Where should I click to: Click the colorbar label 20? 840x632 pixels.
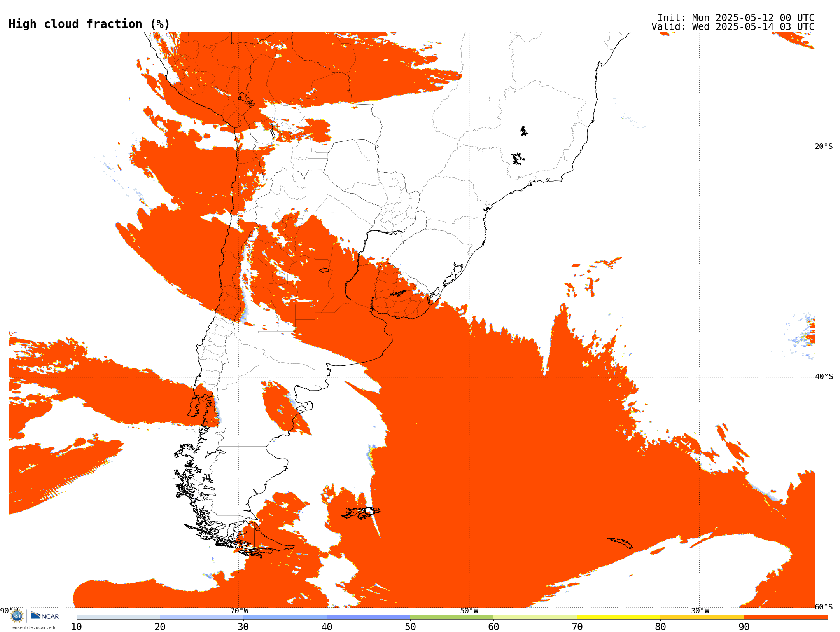click(x=160, y=627)
